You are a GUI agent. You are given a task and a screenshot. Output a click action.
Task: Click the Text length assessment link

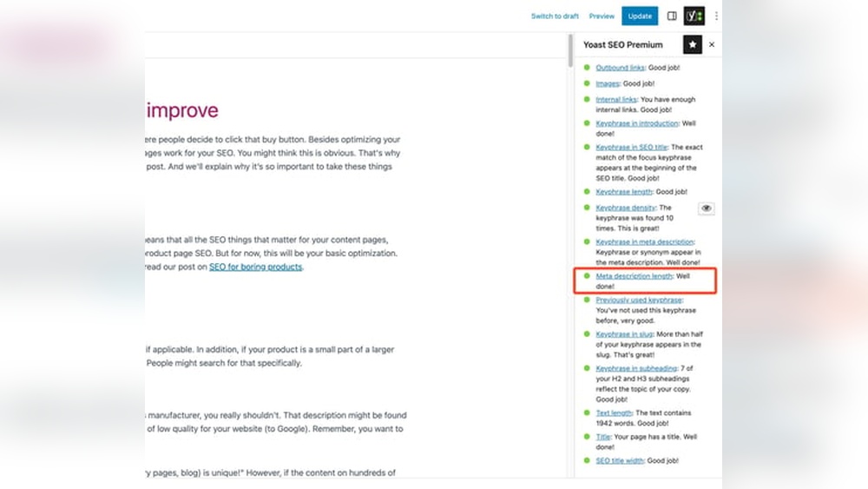pyautogui.click(x=614, y=413)
